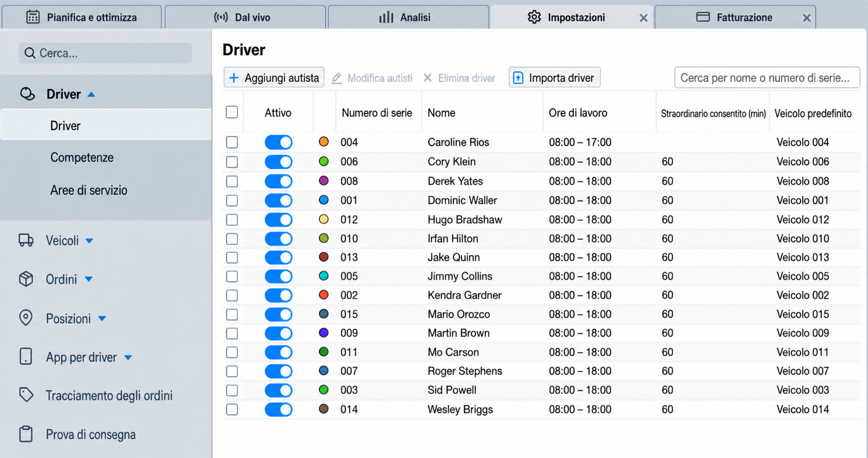
Task: Select the Driver sub-item in sidebar
Action: coord(106,126)
